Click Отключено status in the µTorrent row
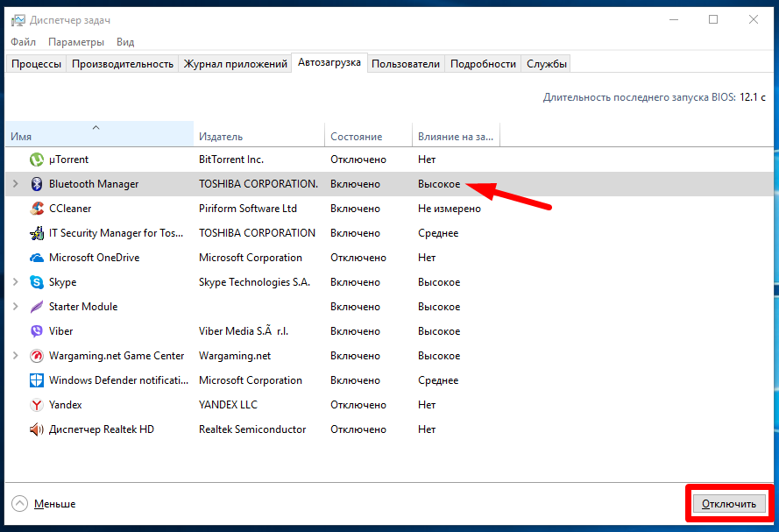 click(358, 160)
